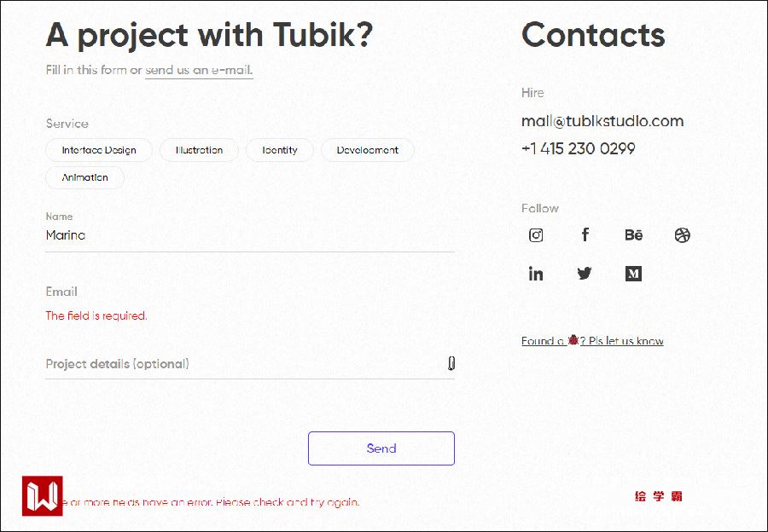This screenshot has height=532, width=768.
Task: Select the Identity service option
Action: coord(280,150)
